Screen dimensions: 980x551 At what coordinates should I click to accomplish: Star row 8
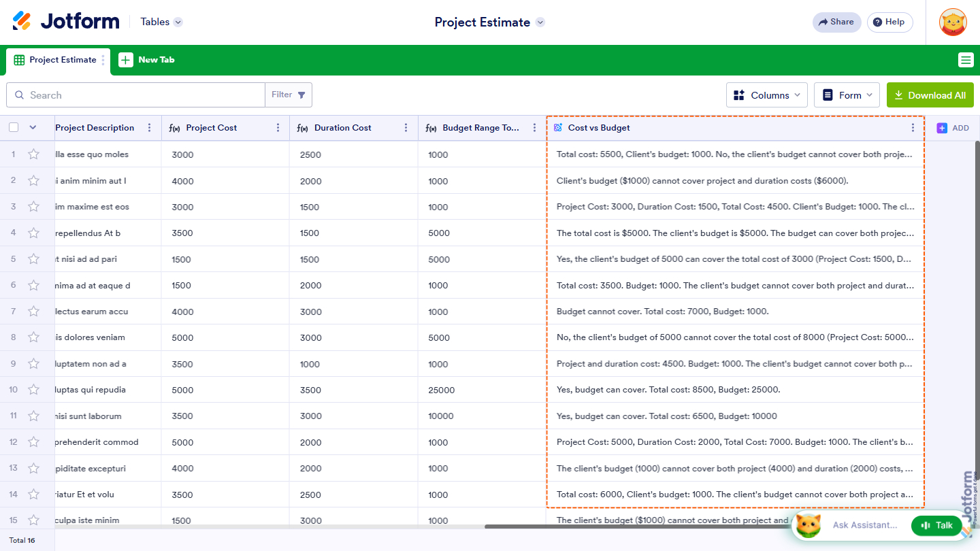point(33,337)
